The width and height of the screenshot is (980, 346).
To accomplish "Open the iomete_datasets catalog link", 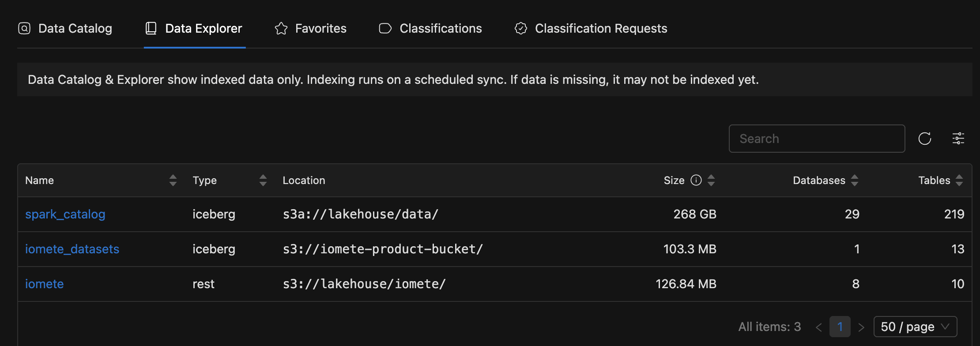I will click(72, 249).
